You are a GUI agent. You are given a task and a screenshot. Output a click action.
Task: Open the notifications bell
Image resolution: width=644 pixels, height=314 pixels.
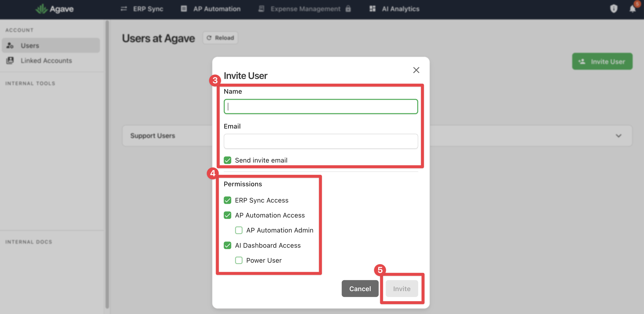pos(632,9)
